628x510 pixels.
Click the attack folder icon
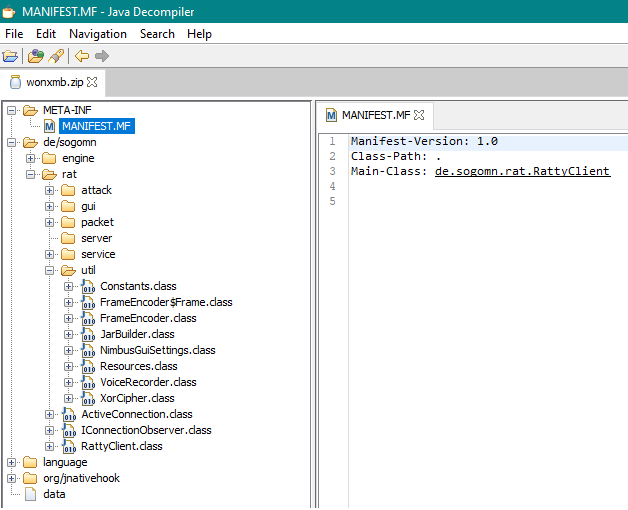point(68,190)
